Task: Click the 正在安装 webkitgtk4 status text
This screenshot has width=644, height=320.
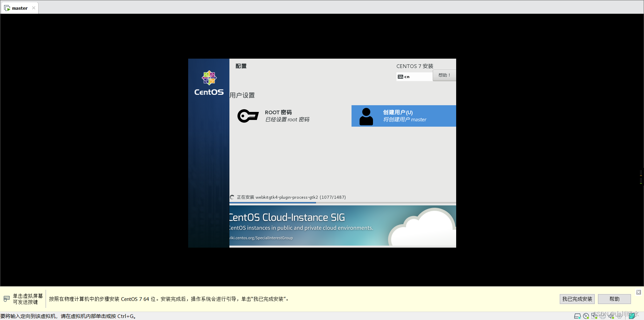Action: point(291,197)
